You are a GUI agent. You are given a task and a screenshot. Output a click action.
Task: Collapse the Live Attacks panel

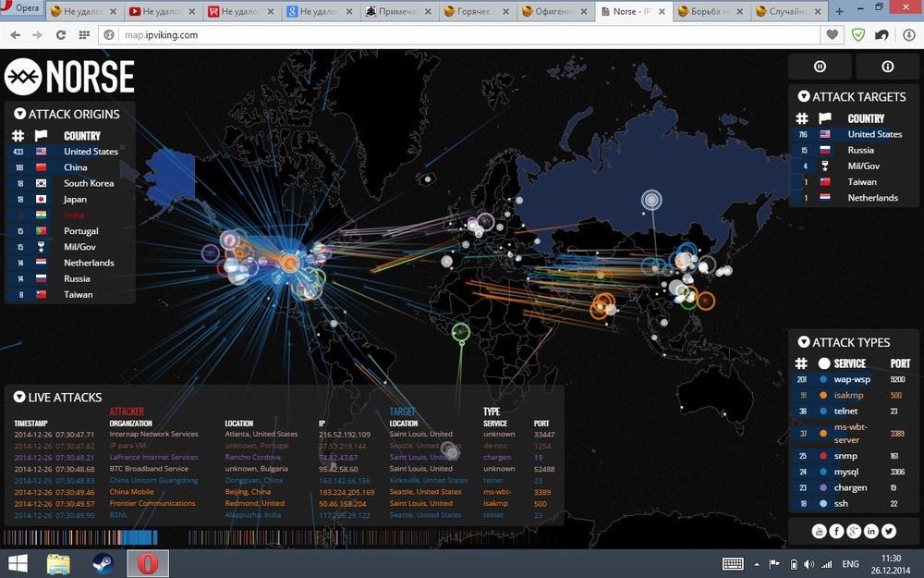click(x=19, y=397)
